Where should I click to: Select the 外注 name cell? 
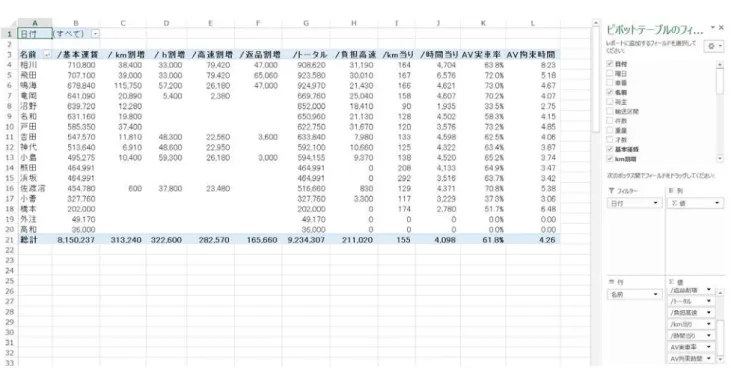35,219
